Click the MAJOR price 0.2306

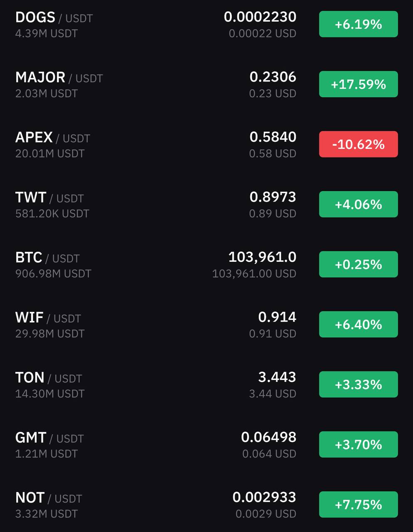273,77
